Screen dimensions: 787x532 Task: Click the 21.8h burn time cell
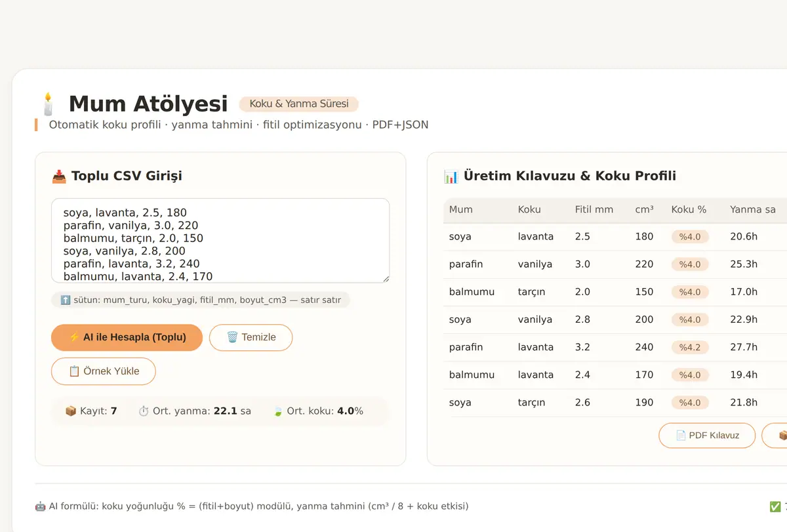tap(744, 402)
